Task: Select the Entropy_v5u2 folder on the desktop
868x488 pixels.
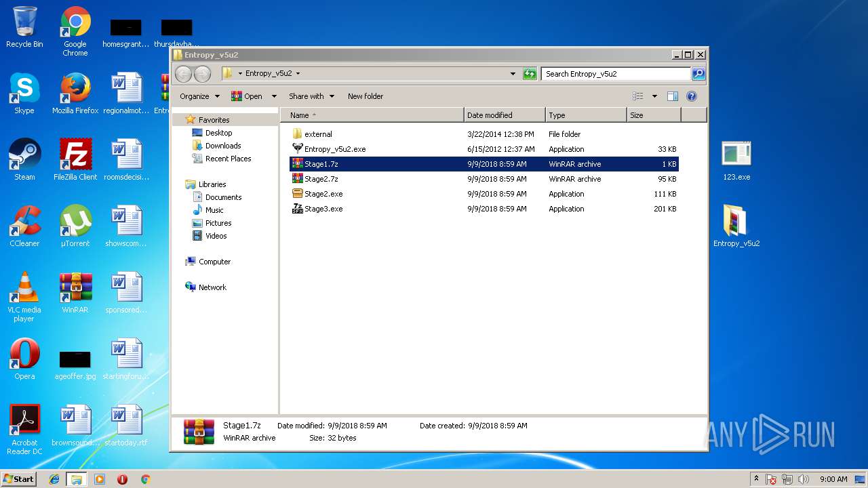Action: coord(736,226)
